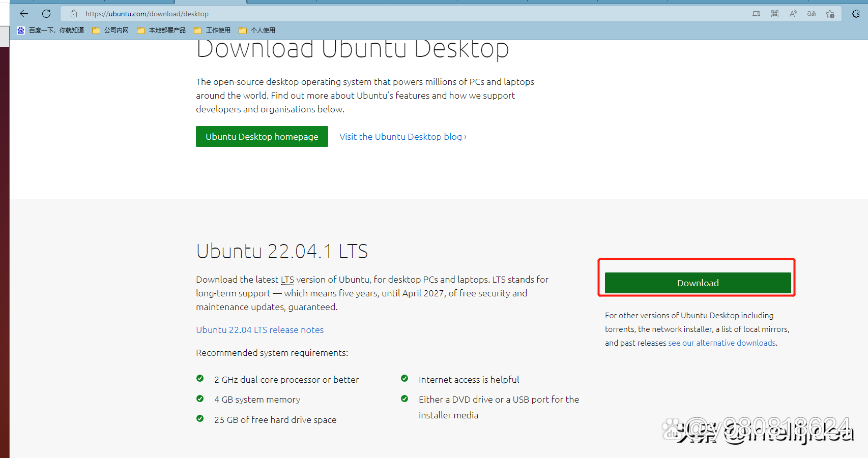Click the Recommended system requirements label
This screenshot has height=458, width=868.
pyautogui.click(x=272, y=353)
